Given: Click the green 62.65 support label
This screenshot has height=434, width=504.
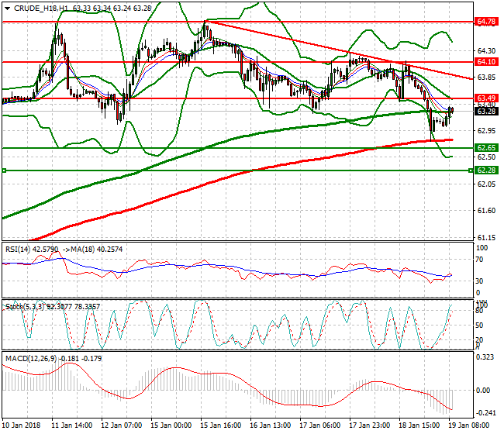Looking at the screenshot, I should pyautogui.click(x=486, y=148).
